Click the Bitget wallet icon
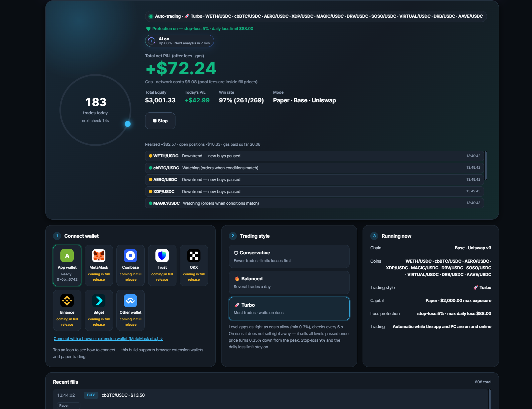This screenshot has height=409, width=532. coord(99,301)
